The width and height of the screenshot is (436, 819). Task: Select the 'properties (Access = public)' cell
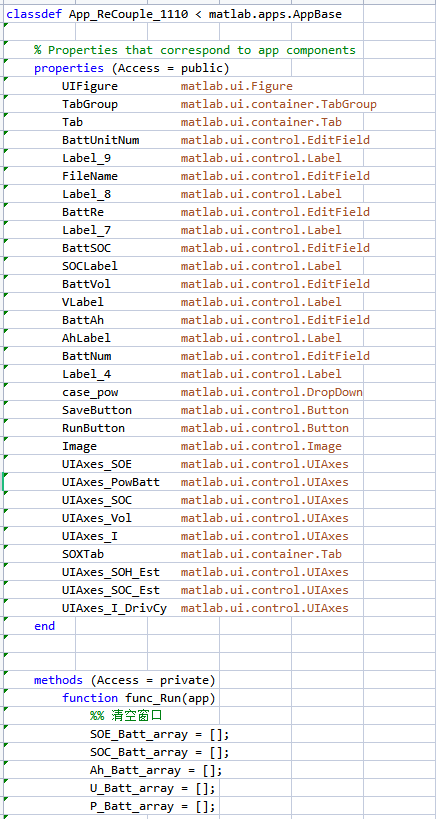132,68
